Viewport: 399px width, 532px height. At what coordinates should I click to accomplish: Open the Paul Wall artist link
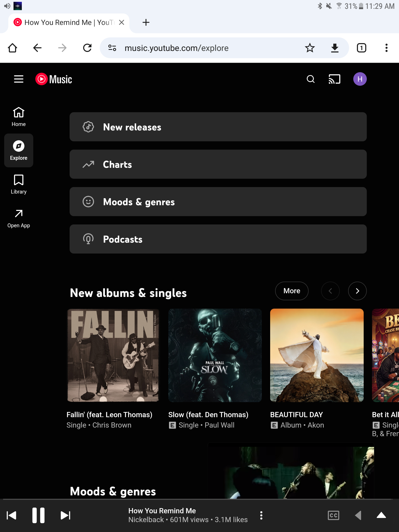point(220,425)
